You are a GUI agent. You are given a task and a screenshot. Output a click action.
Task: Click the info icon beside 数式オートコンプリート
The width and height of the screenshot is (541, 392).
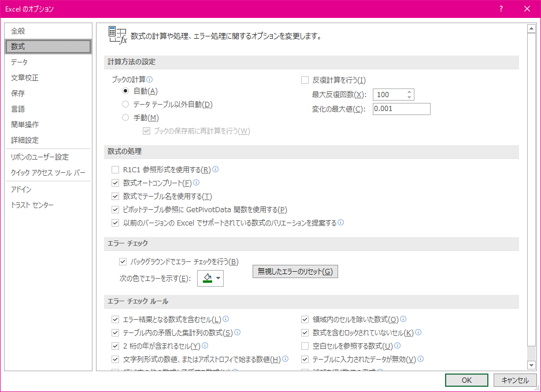coord(197,183)
